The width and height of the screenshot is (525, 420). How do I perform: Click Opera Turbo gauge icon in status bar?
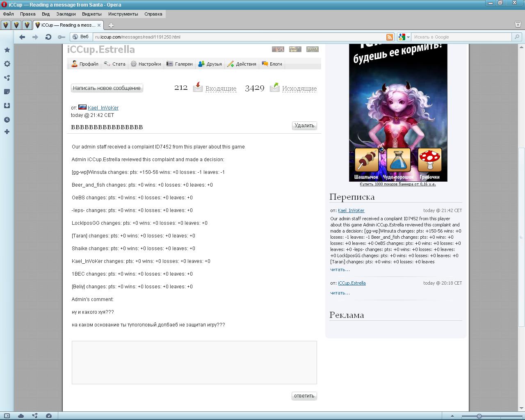click(x=49, y=416)
